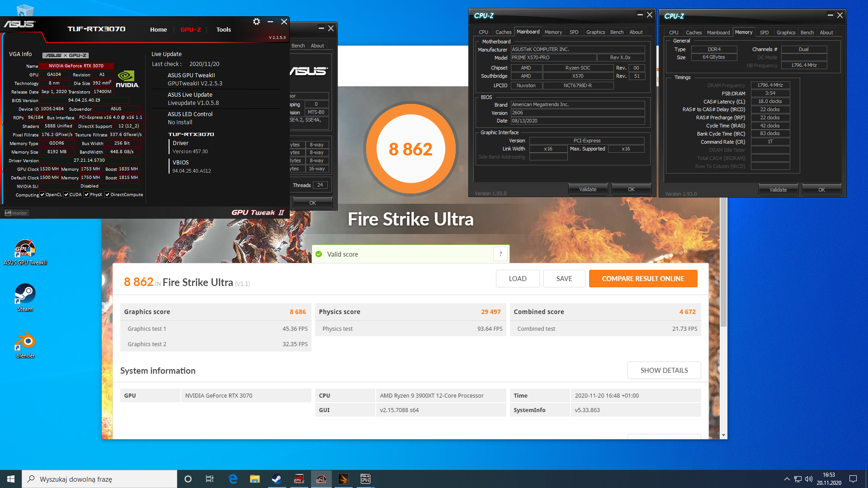Open Cortana from the taskbar
The image size is (868, 488).
click(188, 479)
